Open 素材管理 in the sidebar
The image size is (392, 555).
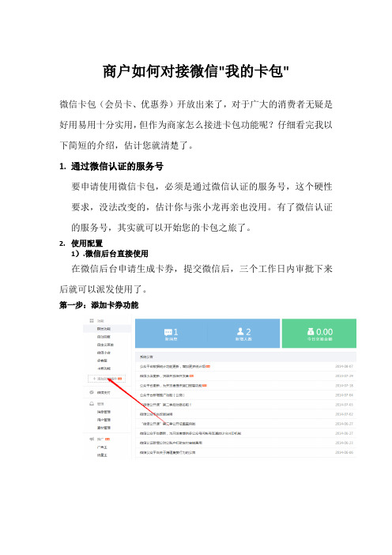click(x=104, y=428)
